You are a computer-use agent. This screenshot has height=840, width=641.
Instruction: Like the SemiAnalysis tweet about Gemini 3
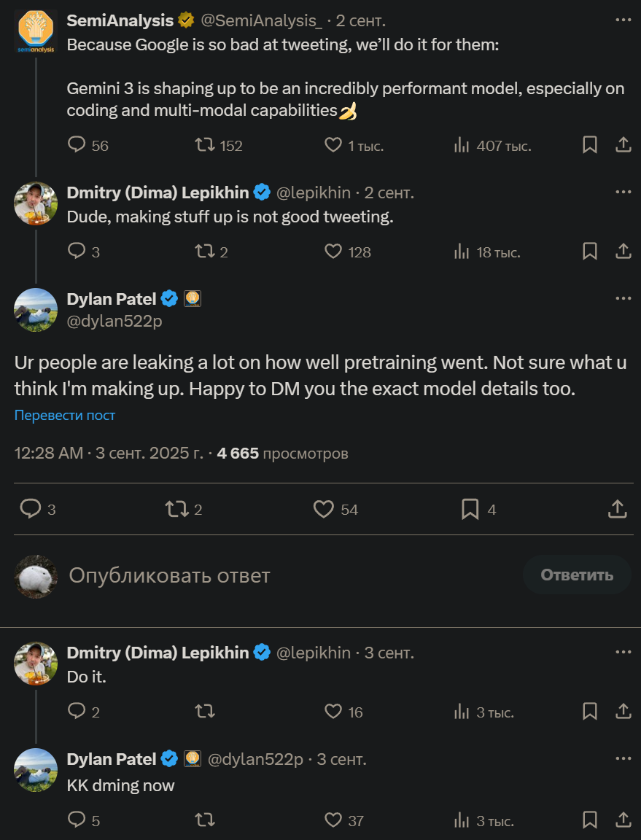coord(333,145)
